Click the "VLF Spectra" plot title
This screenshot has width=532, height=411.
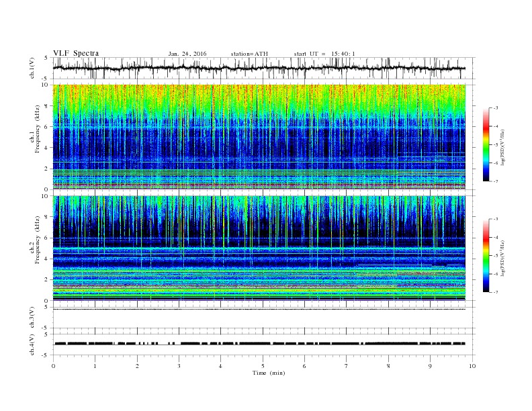click(x=76, y=53)
